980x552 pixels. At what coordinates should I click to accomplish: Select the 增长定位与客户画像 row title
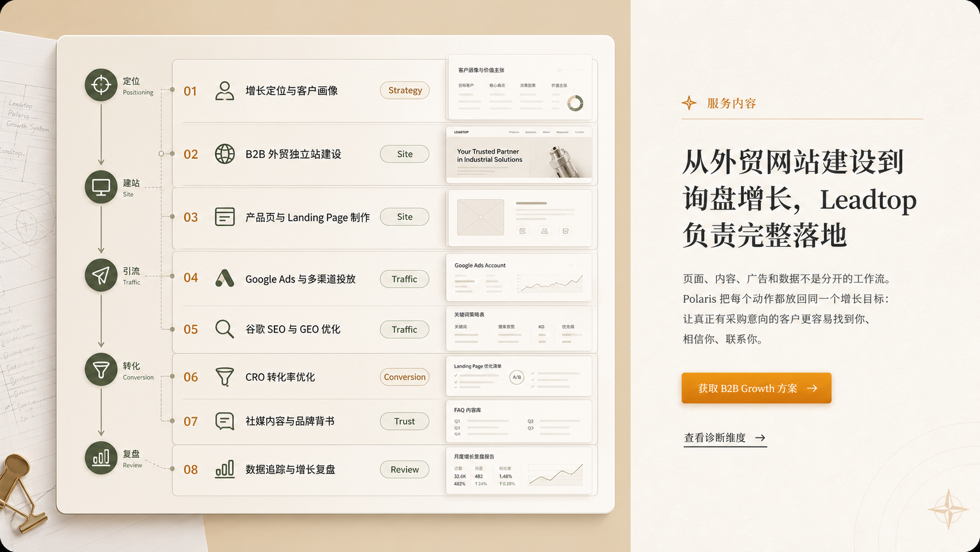click(x=291, y=91)
